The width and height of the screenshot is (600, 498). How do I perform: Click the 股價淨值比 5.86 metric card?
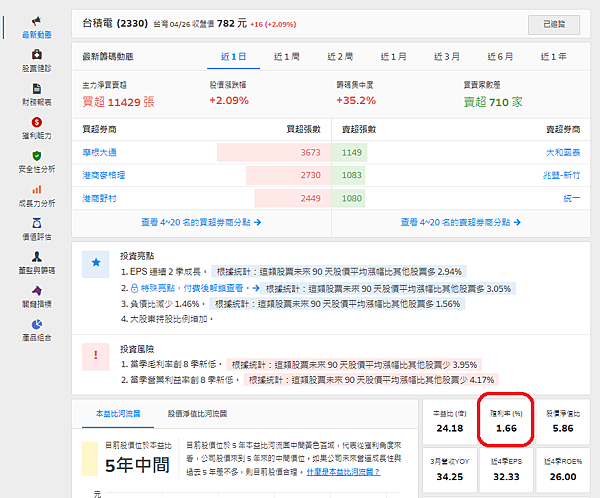click(563, 422)
